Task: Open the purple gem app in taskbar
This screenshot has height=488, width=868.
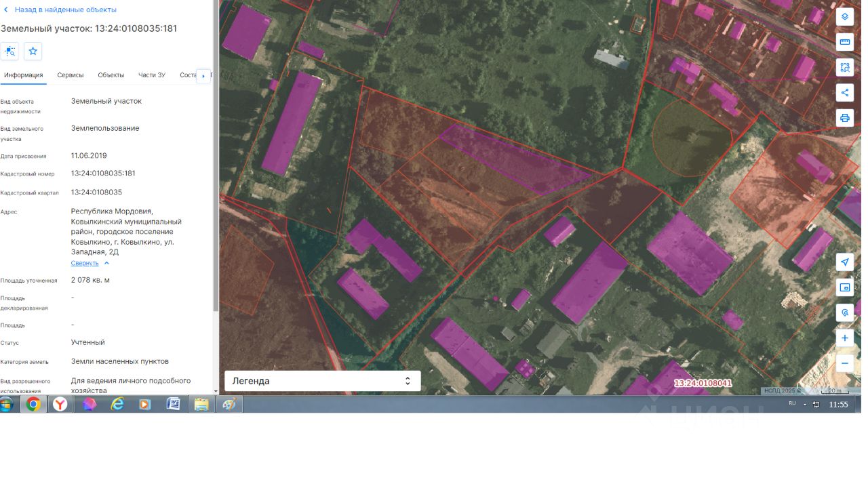Action: pyautogui.click(x=90, y=405)
